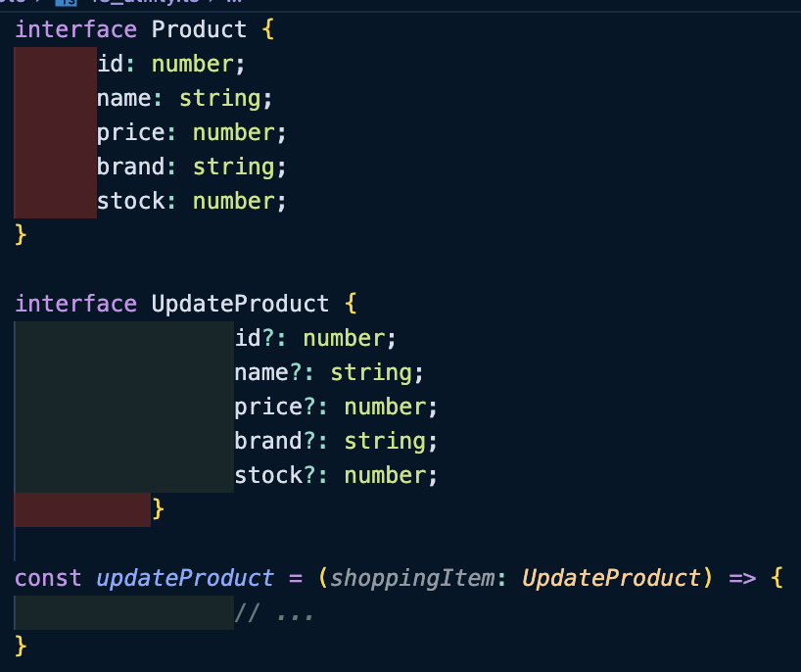Click the TypeScript file icon in breadcrumb

pyautogui.click(x=66, y=3)
